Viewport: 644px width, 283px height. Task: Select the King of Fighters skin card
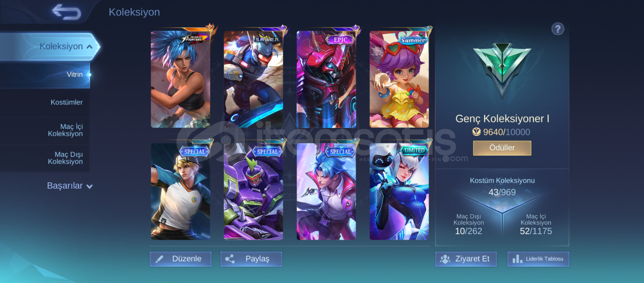pos(181,79)
